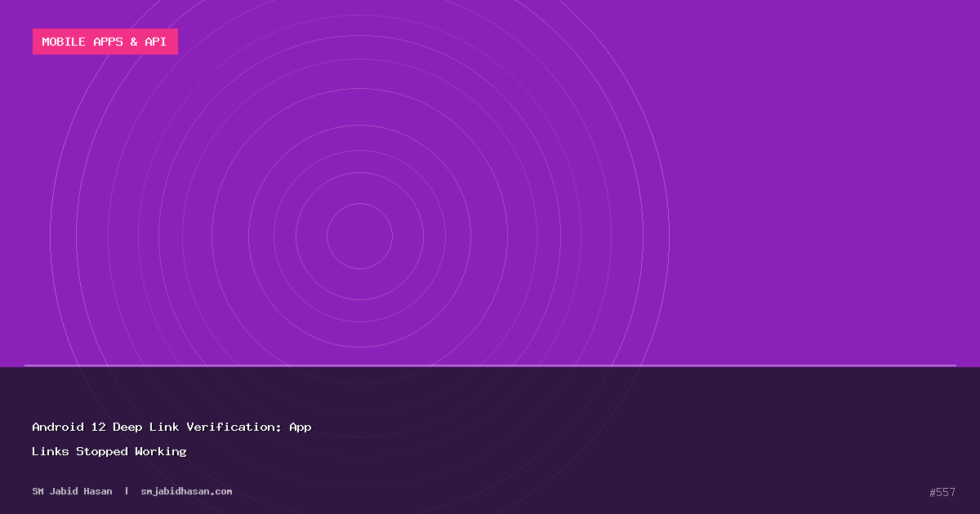Click the word "App" ending the first title line

[x=300, y=427]
